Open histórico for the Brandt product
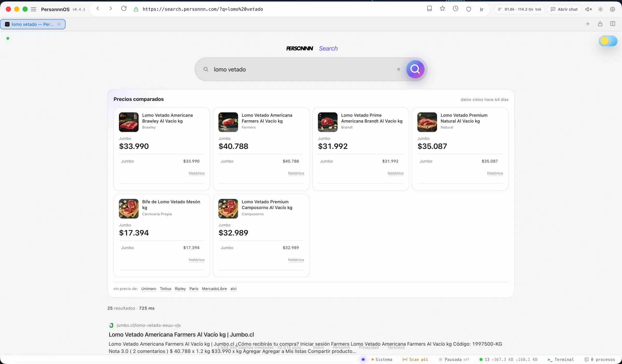 (x=395, y=173)
